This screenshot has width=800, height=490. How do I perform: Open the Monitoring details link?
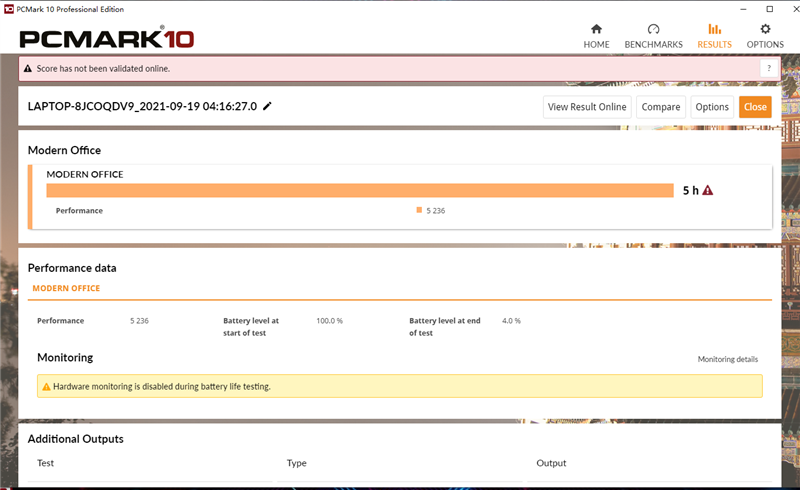(728, 359)
